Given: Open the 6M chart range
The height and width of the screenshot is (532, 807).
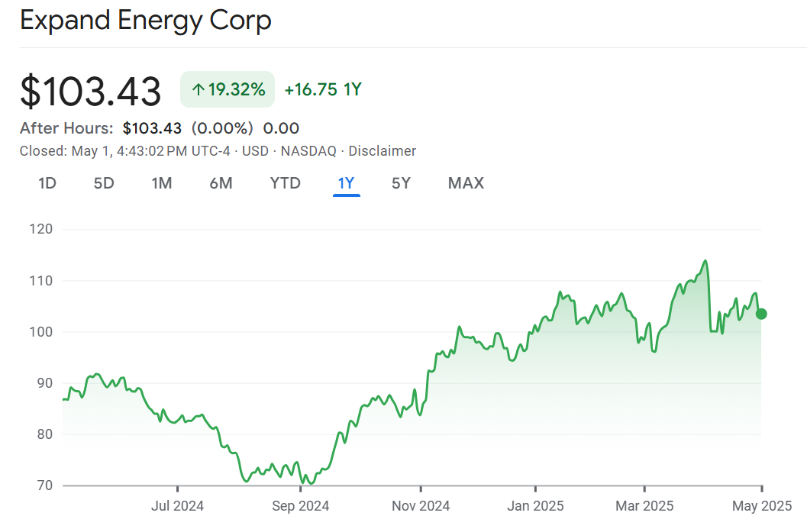Looking at the screenshot, I should pyautogui.click(x=221, y=183).
